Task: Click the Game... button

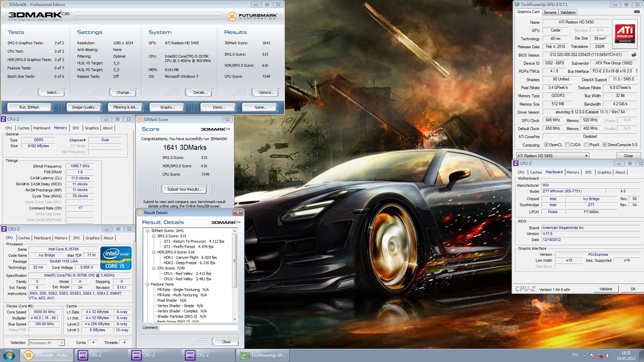Action: (261, 107)
